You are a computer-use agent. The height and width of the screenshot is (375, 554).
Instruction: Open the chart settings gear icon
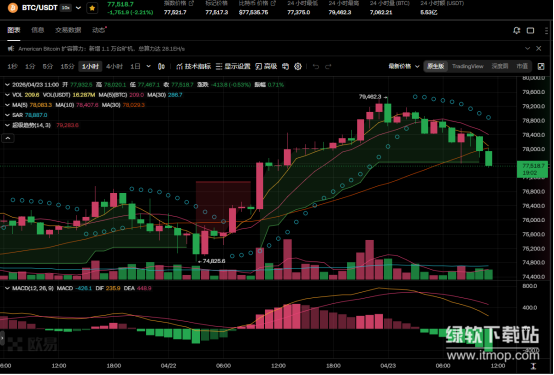tap(298, 66)
